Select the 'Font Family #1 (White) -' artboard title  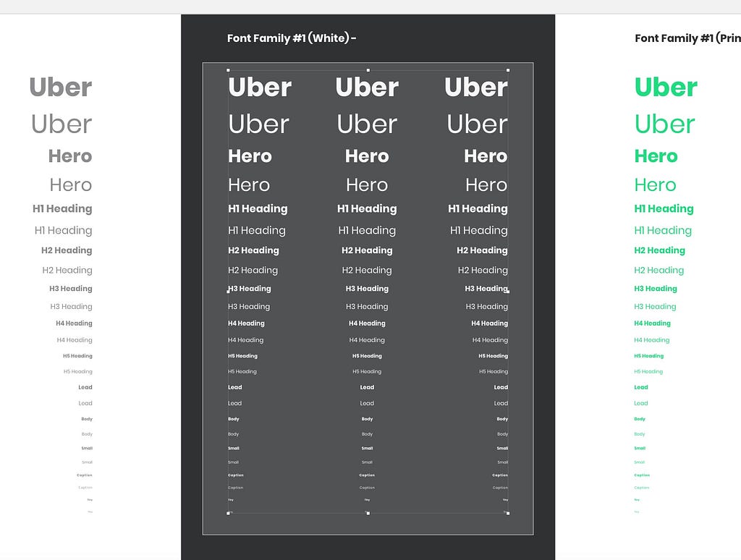[x=292, y=38]
